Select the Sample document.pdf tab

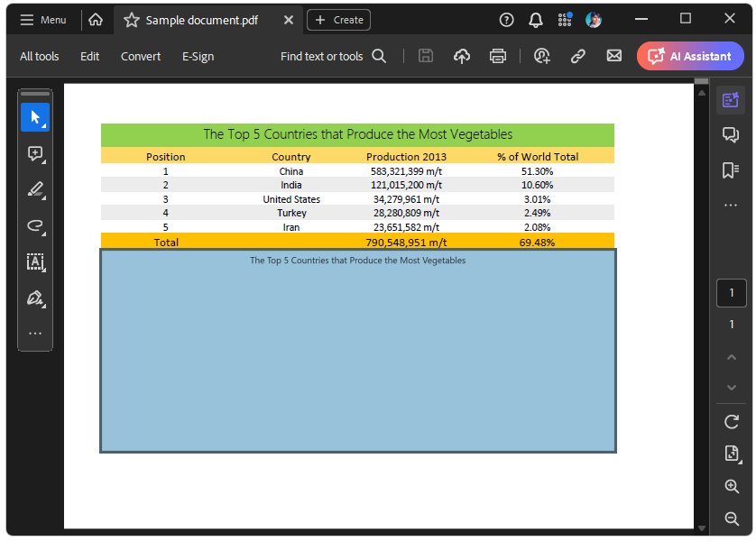point(200,19)
